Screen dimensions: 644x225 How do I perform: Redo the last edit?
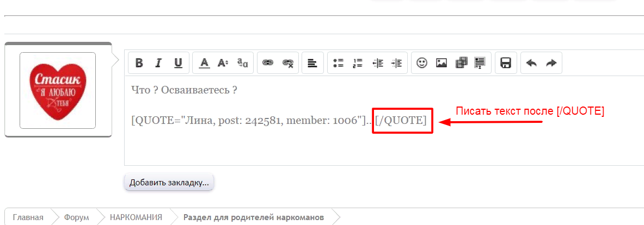point(551,62)
